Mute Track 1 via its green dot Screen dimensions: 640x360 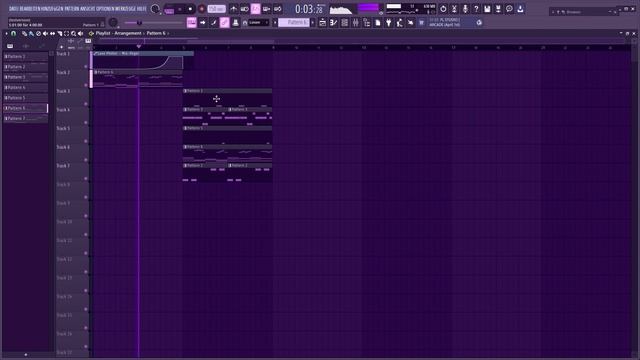pyautogui.click(x=86, y=66)
